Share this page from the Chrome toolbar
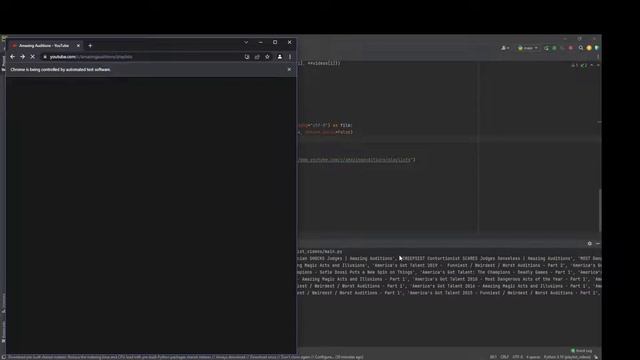 (x=257, y=57)
